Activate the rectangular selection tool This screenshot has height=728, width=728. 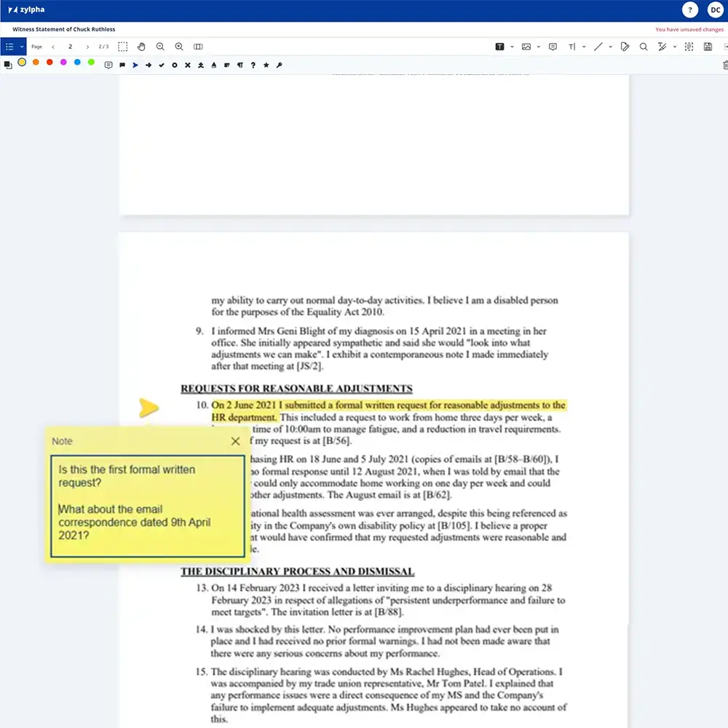[122, 47]
